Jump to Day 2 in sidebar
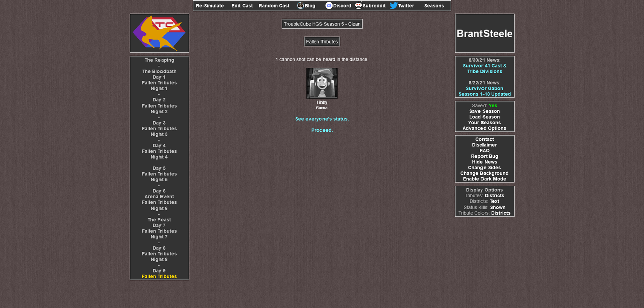 coord(159,100)
